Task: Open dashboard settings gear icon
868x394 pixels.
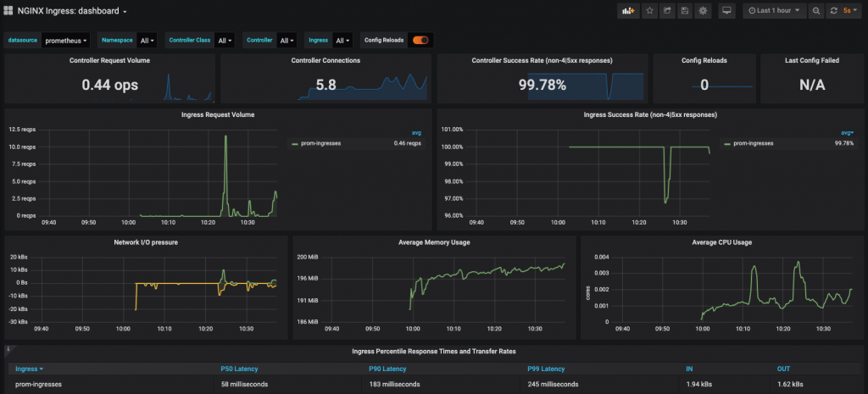Action: point(703,10)
